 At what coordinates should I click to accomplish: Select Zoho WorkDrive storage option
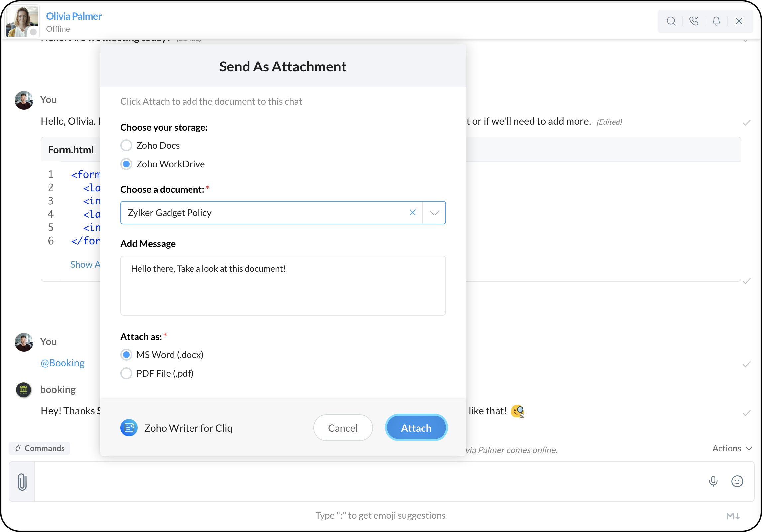click(126, 164)
